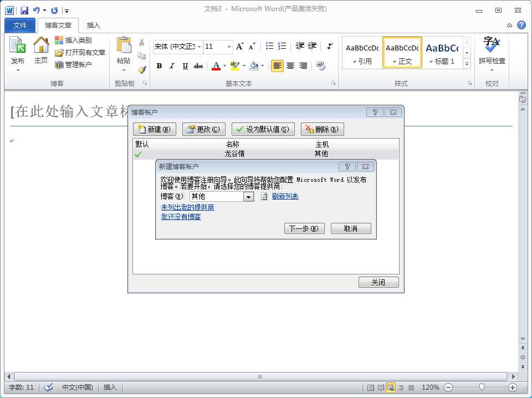This screenshot has width=532, height=398.
Task: Toggle underline formatting
Action: tap(185, 66)
